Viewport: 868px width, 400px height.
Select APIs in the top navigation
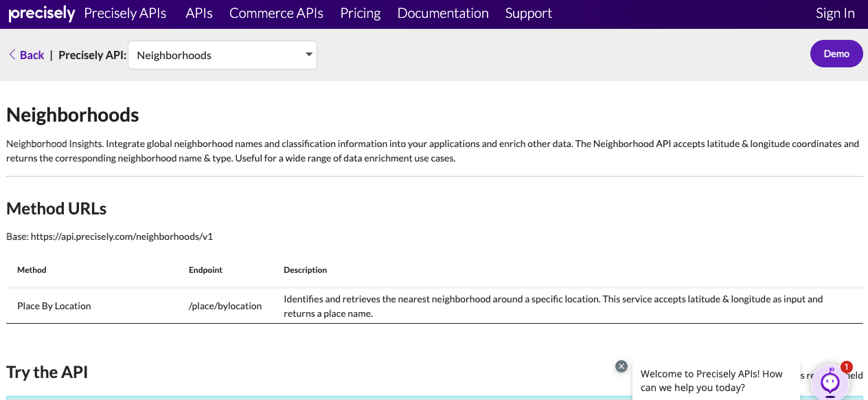coord(199,14)
